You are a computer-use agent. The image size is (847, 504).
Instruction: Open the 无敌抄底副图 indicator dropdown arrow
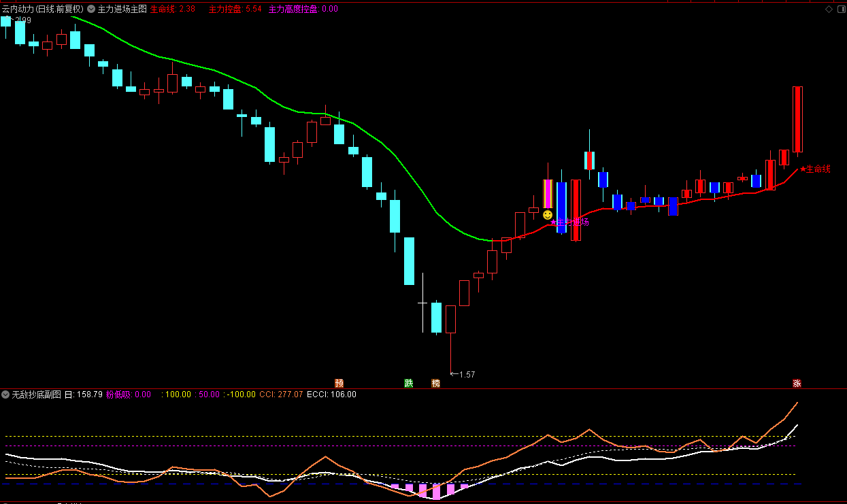point(5,394)
